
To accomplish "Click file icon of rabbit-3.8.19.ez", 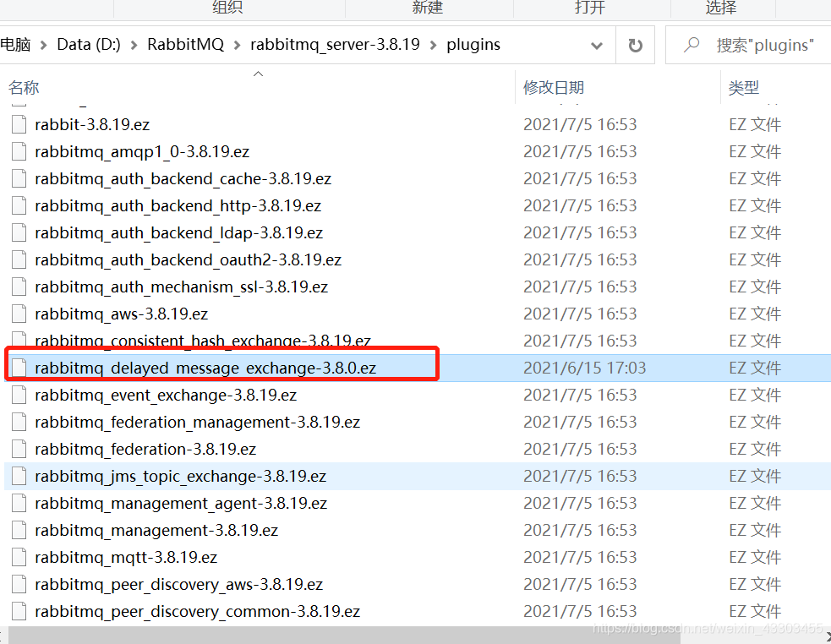I will pos(19,124).
